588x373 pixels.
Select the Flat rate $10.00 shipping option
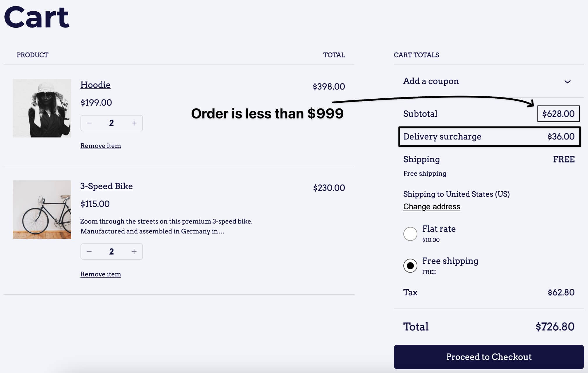(410, 234)
